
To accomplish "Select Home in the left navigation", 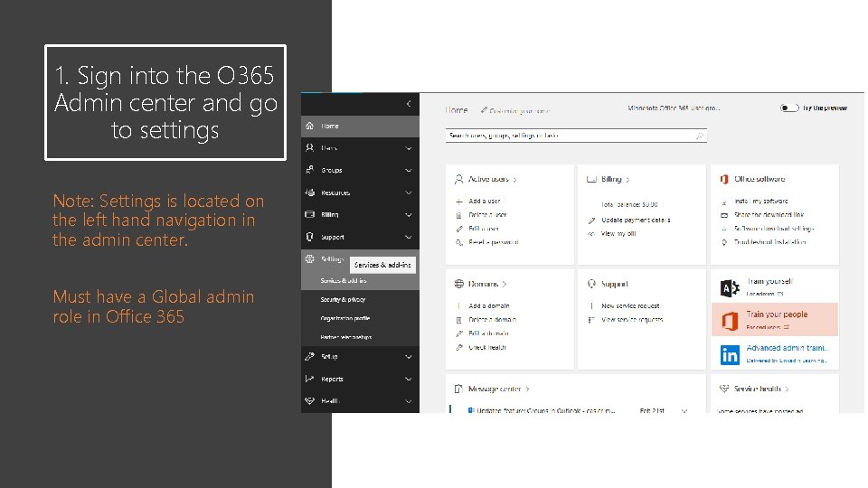I will click(x=361, y=127).
